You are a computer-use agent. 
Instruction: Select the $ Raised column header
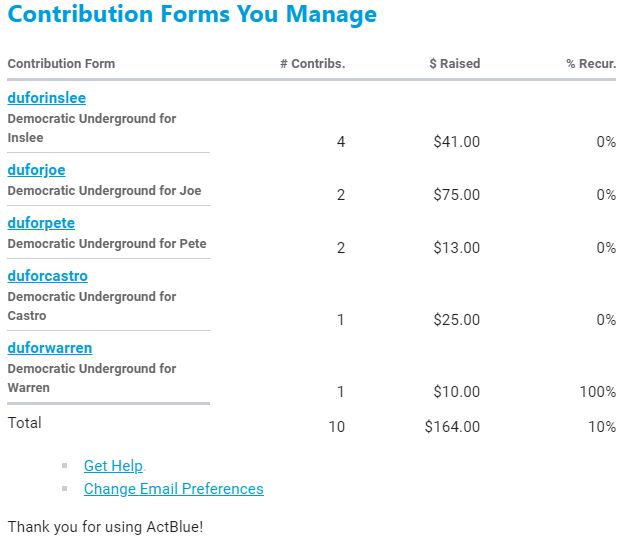point(454,64)
